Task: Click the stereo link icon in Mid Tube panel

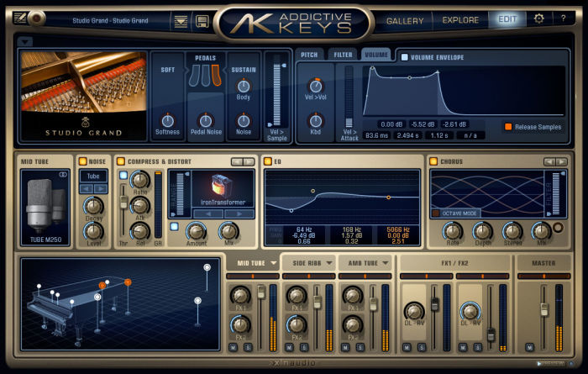Action: point(61,175)
